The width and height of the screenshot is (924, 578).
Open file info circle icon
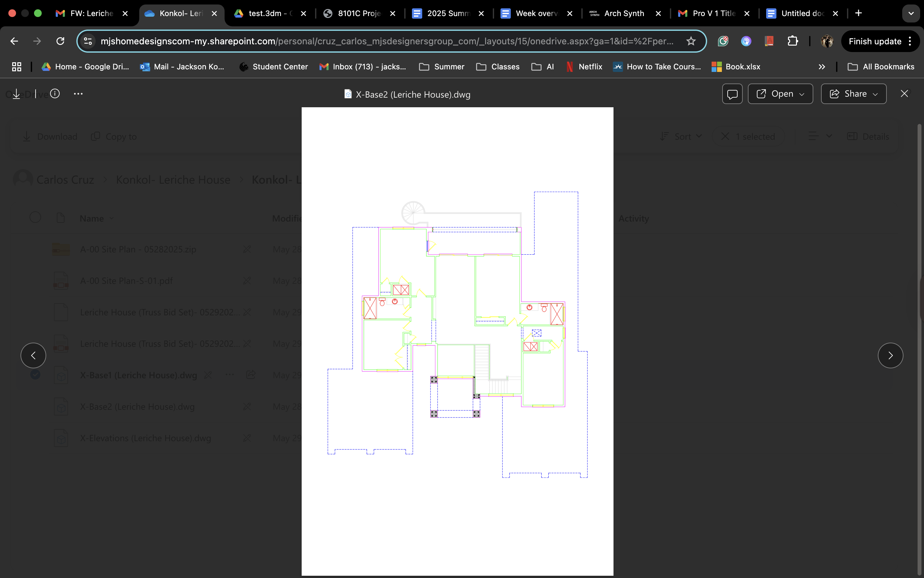(55, 94)
